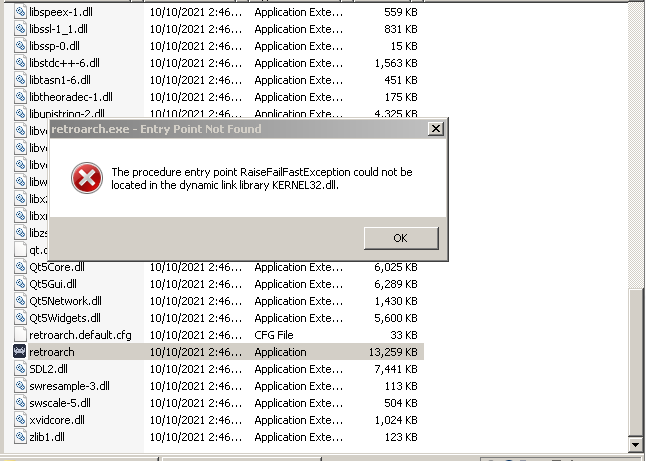The width and height of the screenshot is (646, 461).
Task: Click the vertical scrollbar thumb of file list
Action: pos(635,362)
